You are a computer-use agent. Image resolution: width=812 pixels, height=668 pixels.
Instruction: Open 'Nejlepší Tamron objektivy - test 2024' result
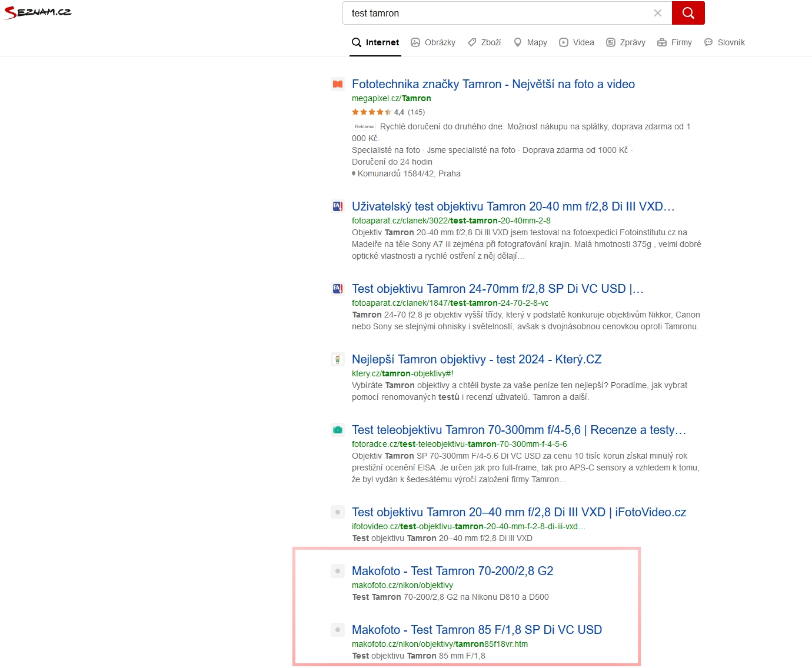point(477,359)
